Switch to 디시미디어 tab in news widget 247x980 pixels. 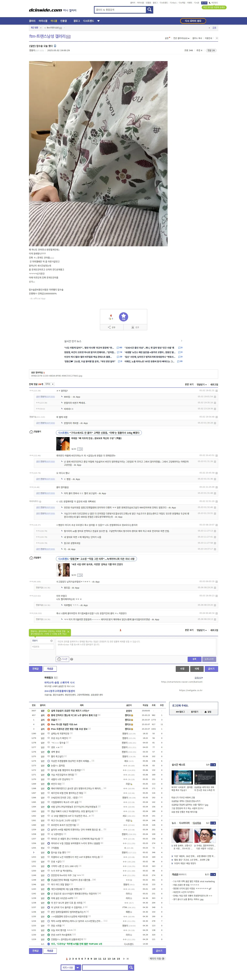click(x=184, y=823)
